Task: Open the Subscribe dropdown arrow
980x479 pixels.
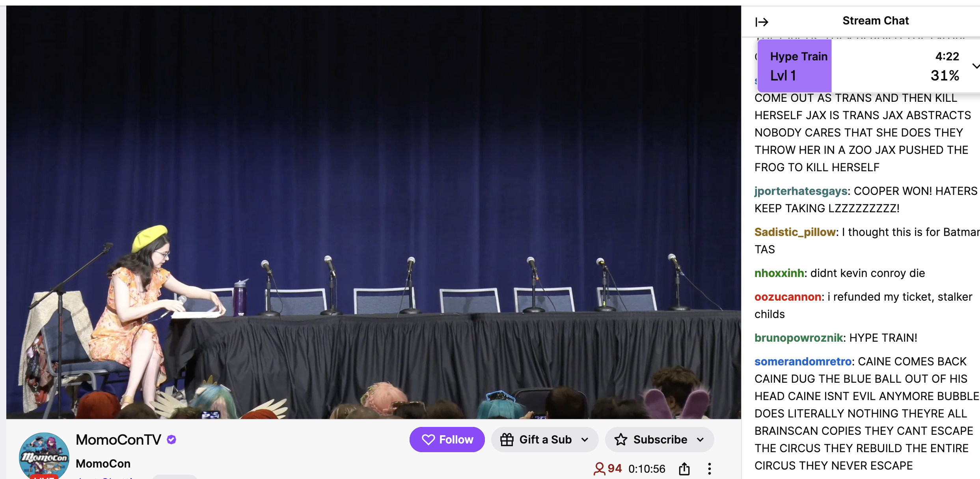Action: click(x=701, y=440)
